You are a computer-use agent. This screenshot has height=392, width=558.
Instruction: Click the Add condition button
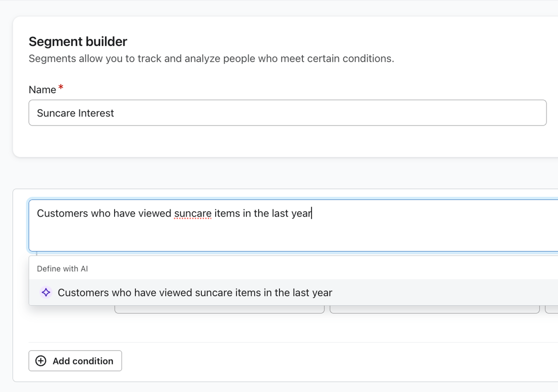point(75,361)
